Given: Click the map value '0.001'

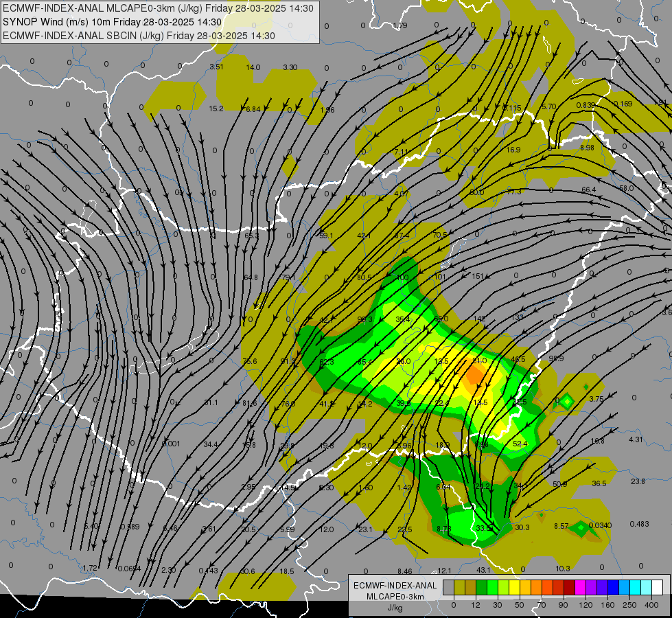Looking at the screenshot, I should [x=171, y=444].
